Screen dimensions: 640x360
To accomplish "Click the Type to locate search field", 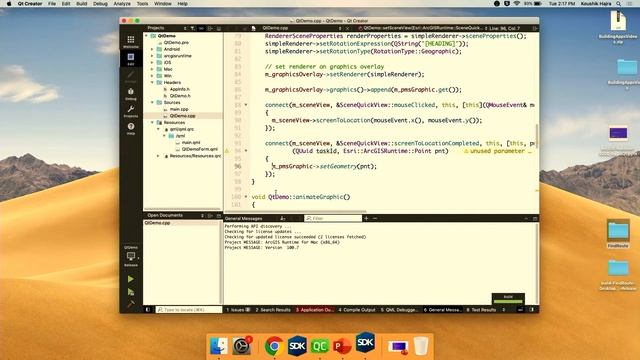I will click(x=189, y=310).
